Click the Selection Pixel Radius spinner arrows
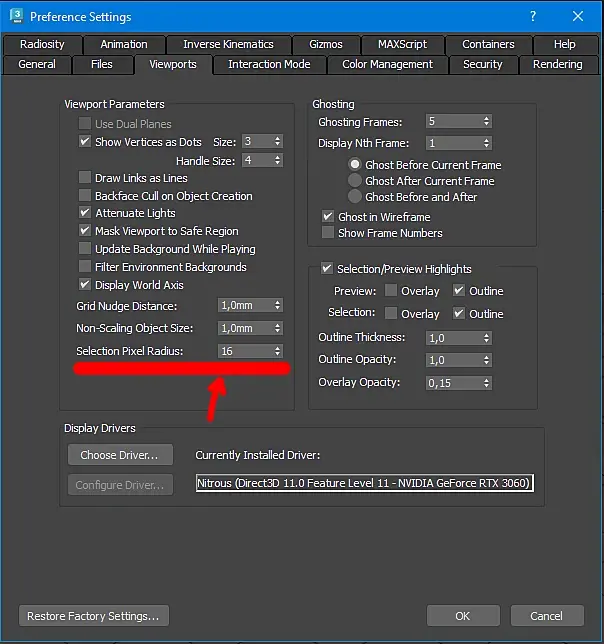This screenshot has height=644, width=604. (278, 351)
